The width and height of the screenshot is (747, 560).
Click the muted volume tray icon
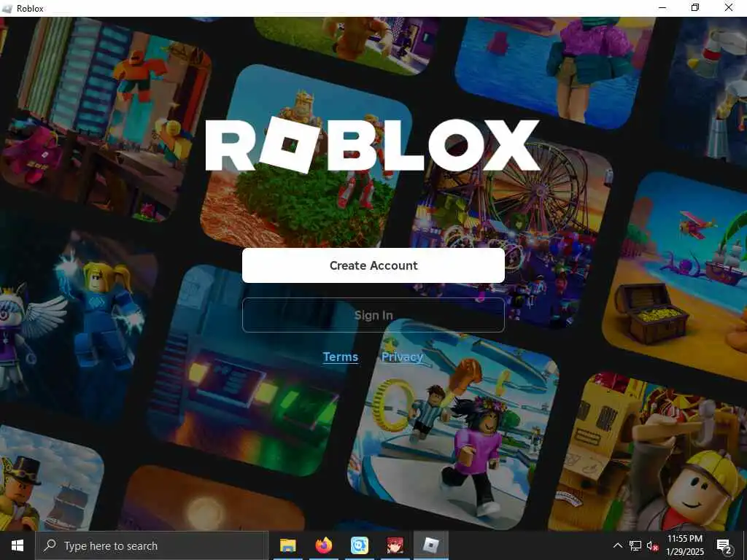(x=652, y=545)
